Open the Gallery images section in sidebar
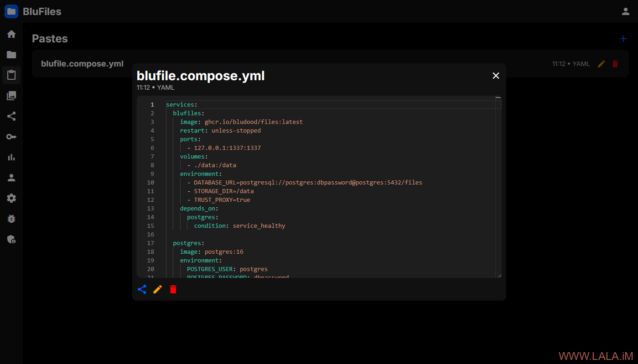The height and width of the screenshot is (364, 638). click(11, 96)
